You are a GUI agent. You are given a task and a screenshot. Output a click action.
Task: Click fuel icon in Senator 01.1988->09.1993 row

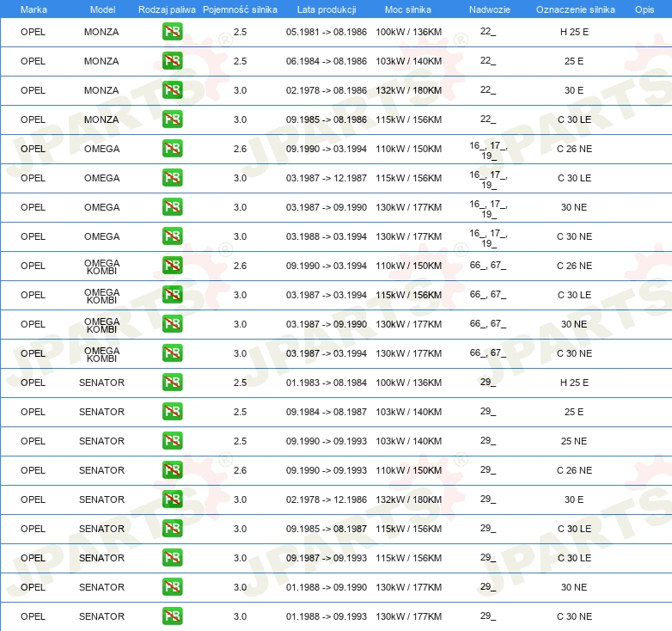click(172, 616)
